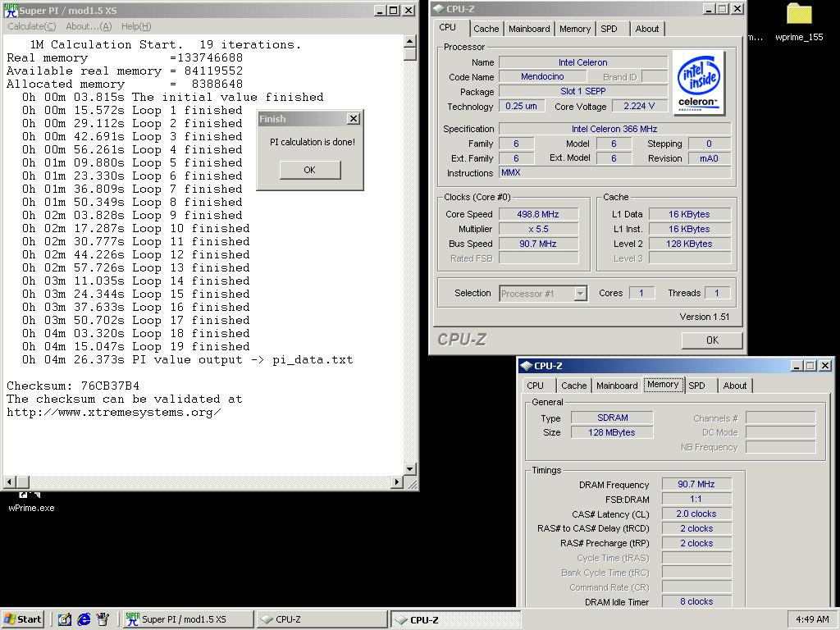Click the Core Speed 498.8 MHz field

pyautogui.click(x=538, y=214)
